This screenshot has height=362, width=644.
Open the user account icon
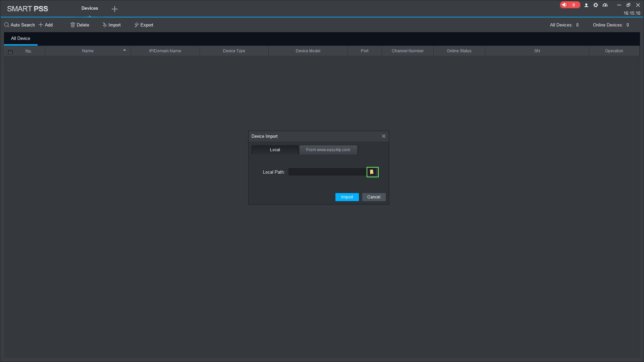(x=586, y=5)
